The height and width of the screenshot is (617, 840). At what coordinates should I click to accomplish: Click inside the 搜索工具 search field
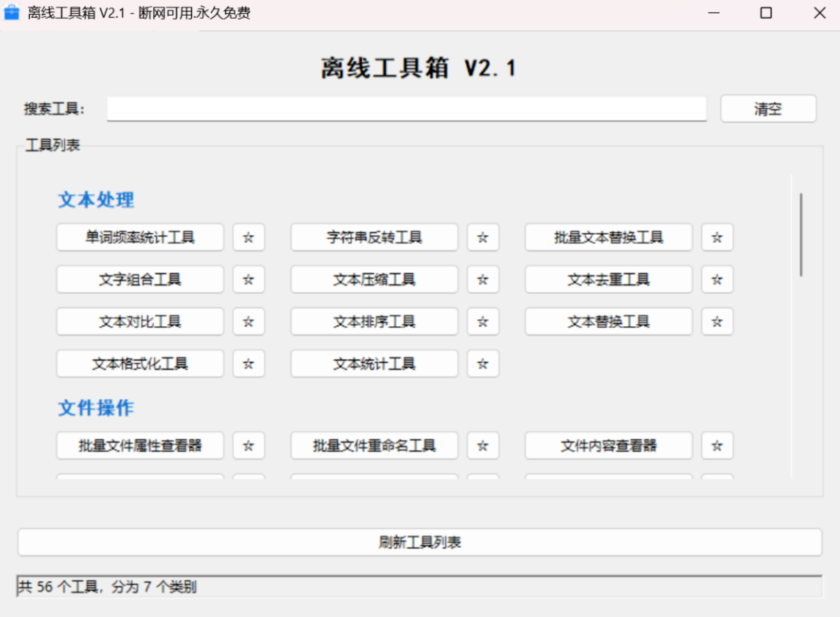point(407,109)
